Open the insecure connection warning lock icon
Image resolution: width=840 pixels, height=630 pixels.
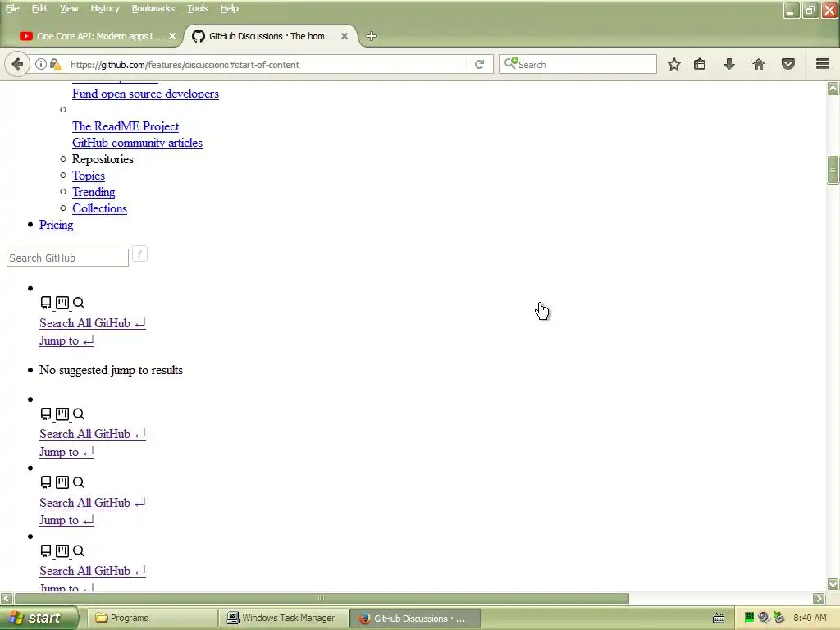pyautogui.click(x=55, y=64)
